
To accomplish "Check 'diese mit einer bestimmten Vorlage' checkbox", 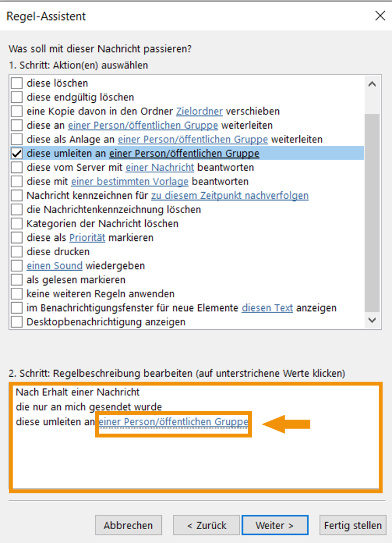I will (x=17, y=182).
